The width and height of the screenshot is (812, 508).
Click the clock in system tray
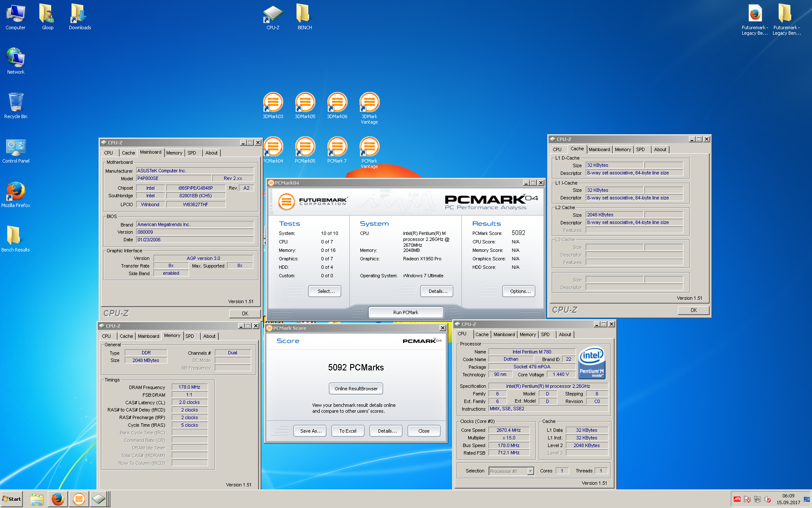point(788,499)
